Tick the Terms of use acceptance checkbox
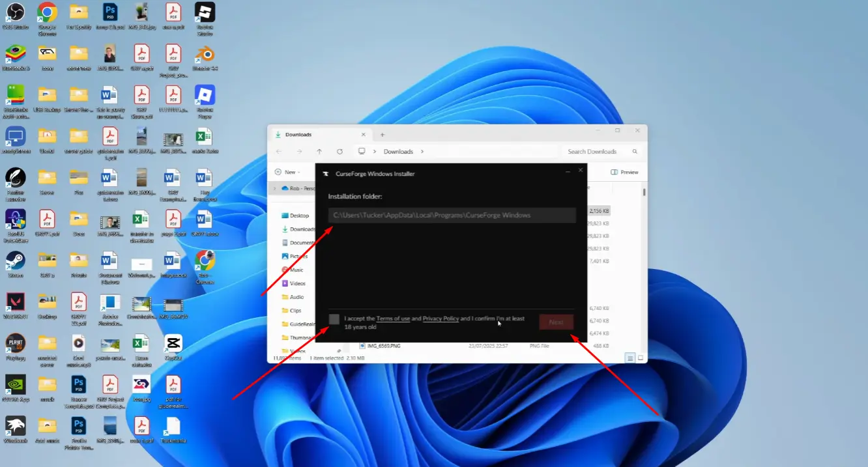Image resolution: width=868 pixels, height=467 pixels. click(334, 319)
